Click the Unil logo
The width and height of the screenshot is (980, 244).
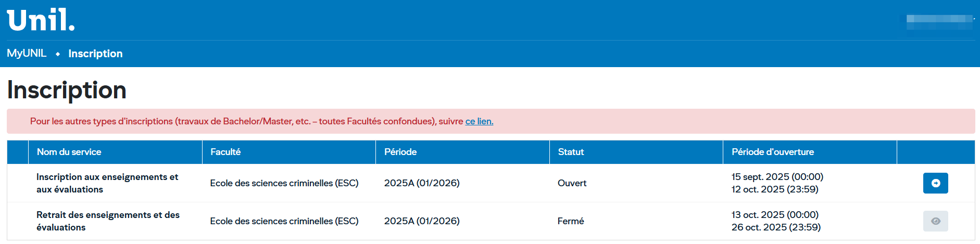coord(41,20)
